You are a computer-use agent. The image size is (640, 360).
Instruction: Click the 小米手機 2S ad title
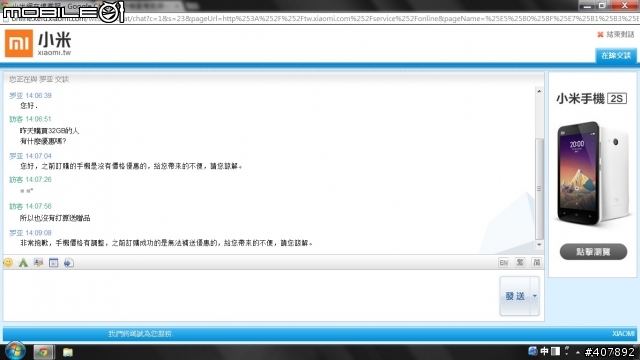pyautogui.click(x=591, y=98)
